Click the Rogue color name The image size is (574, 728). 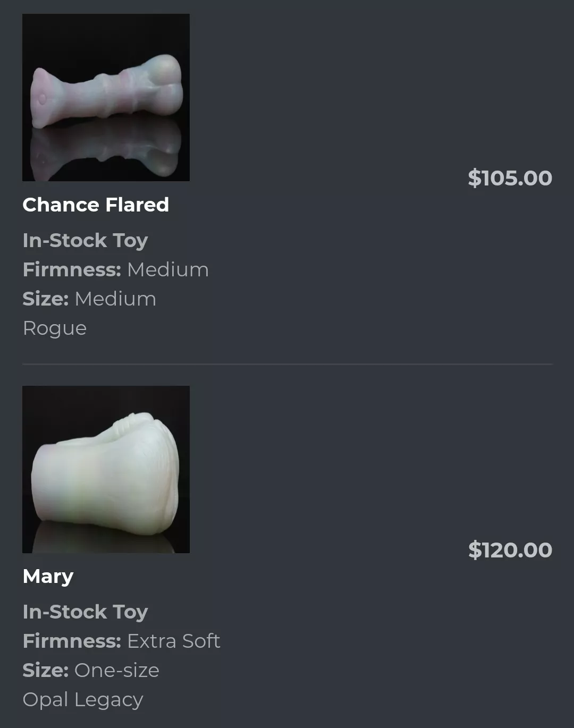pyautogui.click(x=54, y=328)
